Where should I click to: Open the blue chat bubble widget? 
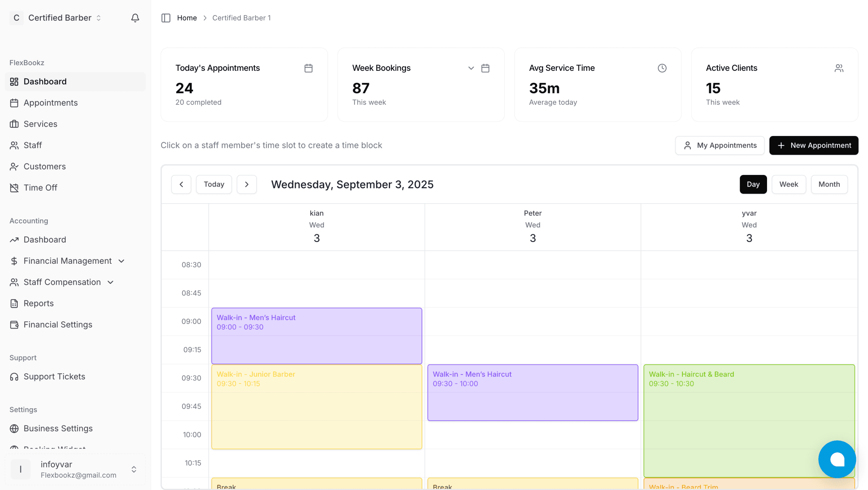(837, 459)
